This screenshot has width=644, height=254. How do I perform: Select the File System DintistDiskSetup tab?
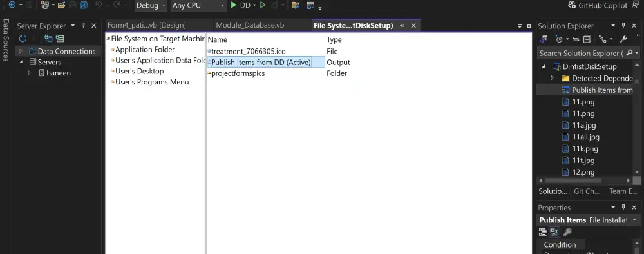pos(353,26)
